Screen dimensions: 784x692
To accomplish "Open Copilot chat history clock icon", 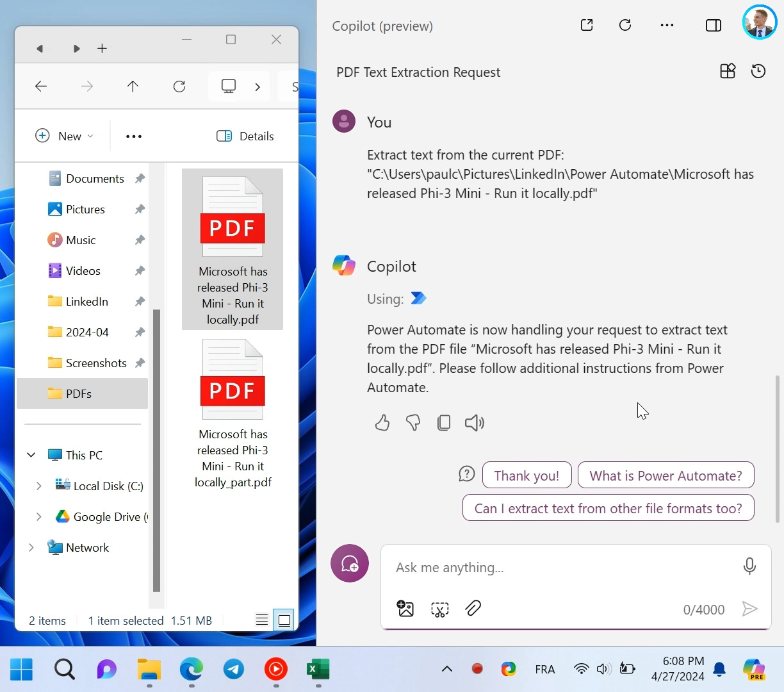I will click(758, 71).
